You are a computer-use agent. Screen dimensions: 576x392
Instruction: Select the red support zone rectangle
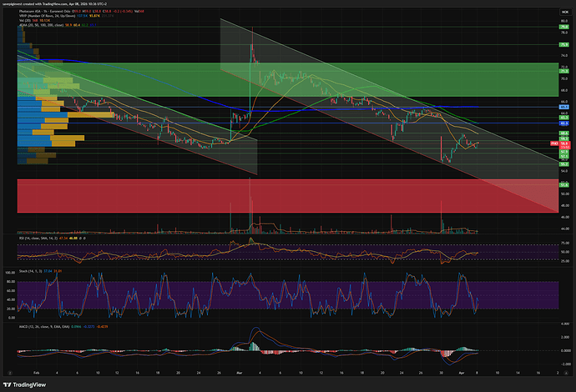(288, 196)
